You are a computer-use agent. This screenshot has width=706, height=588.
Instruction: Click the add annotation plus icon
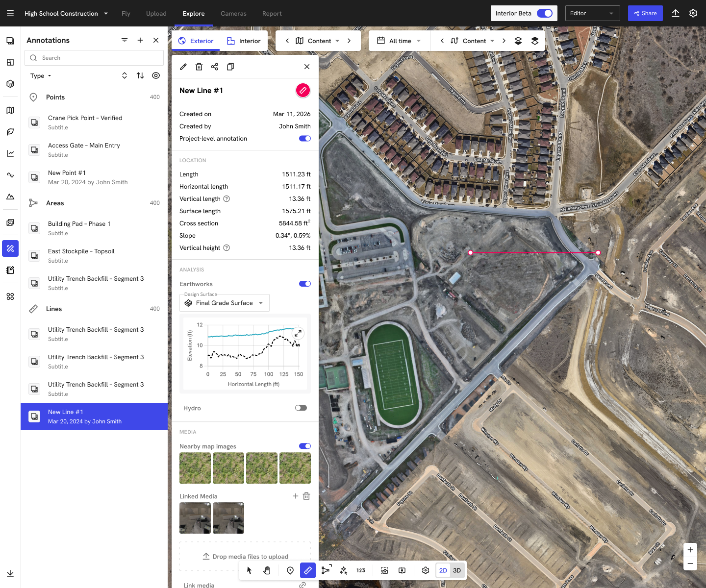point(140,40)
